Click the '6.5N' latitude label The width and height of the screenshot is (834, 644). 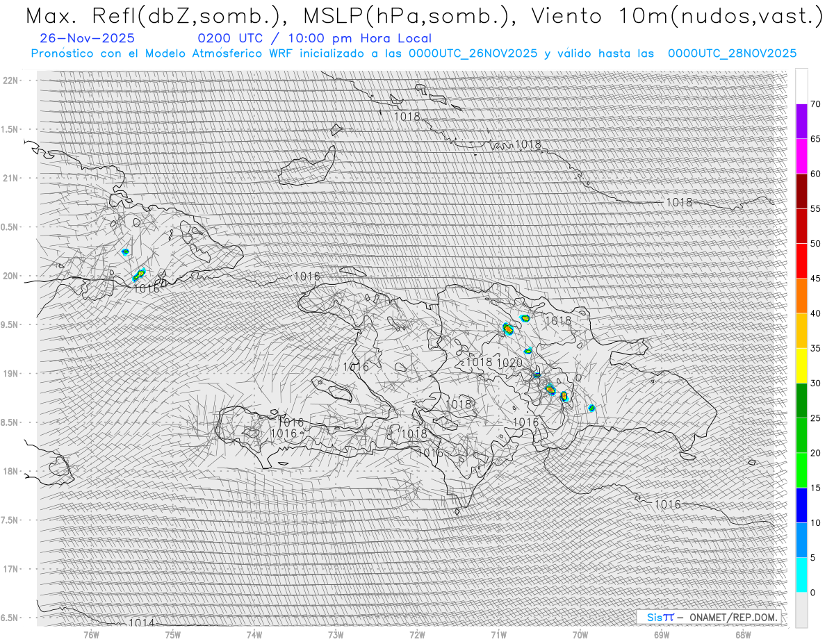pos(10,618)
